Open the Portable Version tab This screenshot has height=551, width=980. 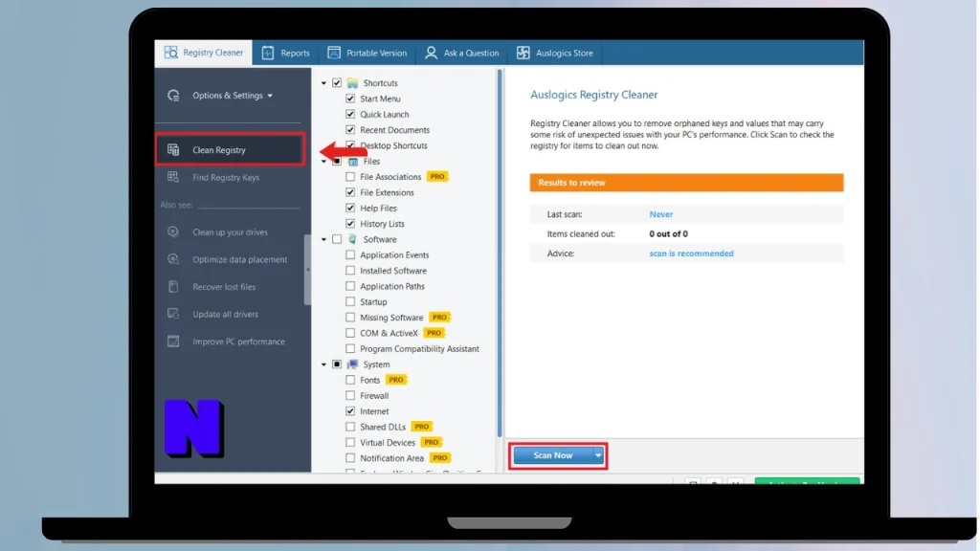[x=367, y=54]
